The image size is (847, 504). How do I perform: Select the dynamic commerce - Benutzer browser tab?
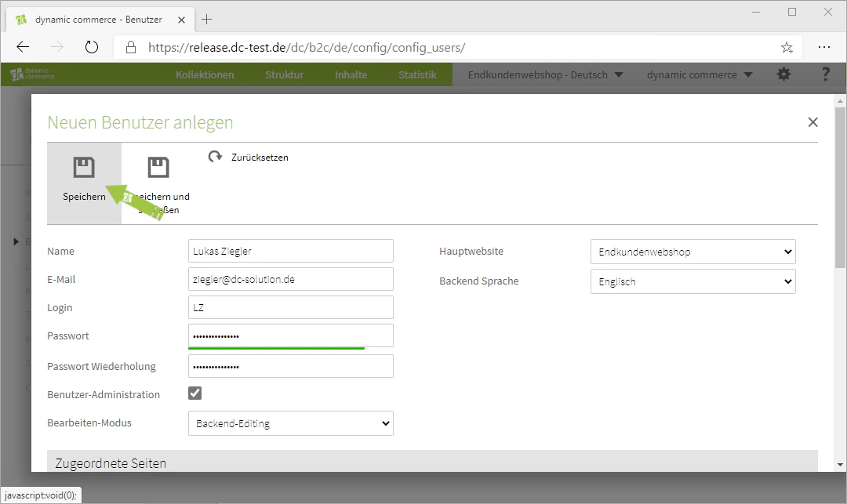(100, 20)
